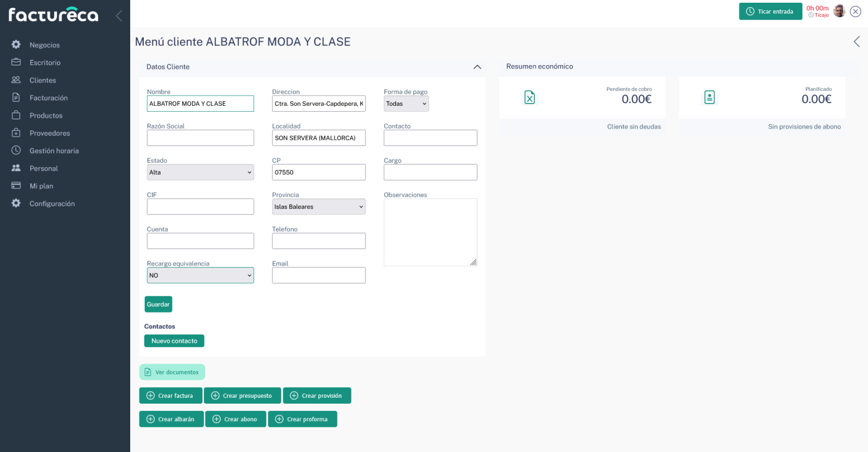
Task: Open Facturación in the sidebar menu
Action: [48, 98]
